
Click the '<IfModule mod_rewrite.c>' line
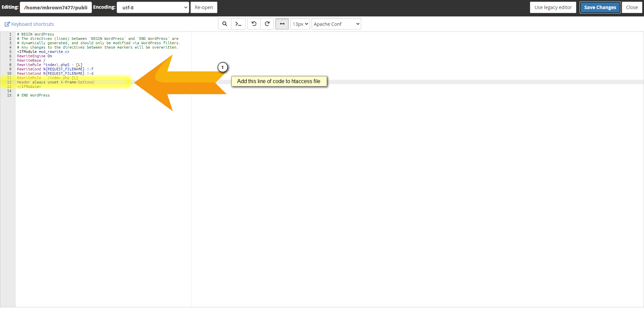click(x=43, y=52)
